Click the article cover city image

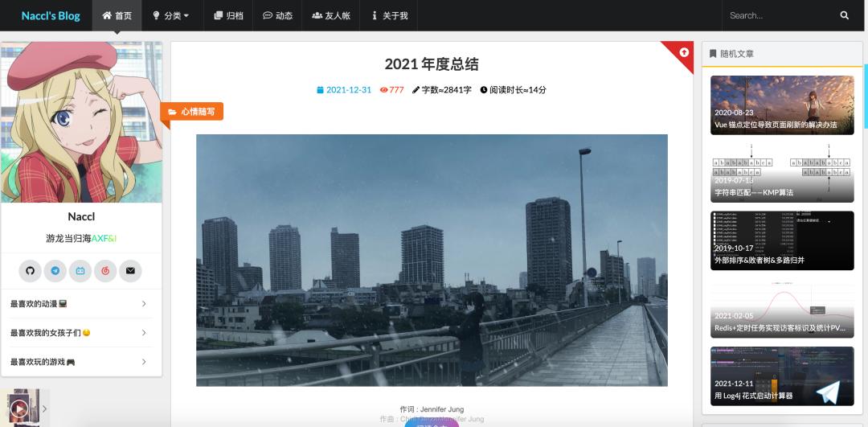(432, 261)
